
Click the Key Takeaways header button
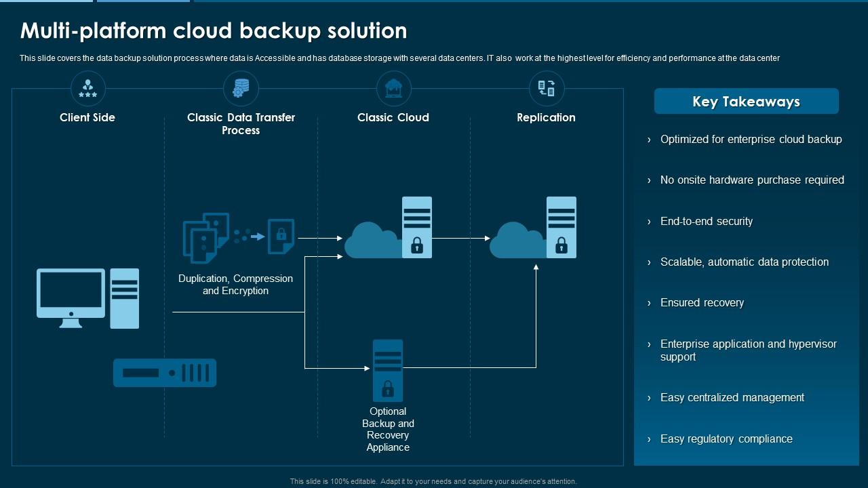[746, 102]
